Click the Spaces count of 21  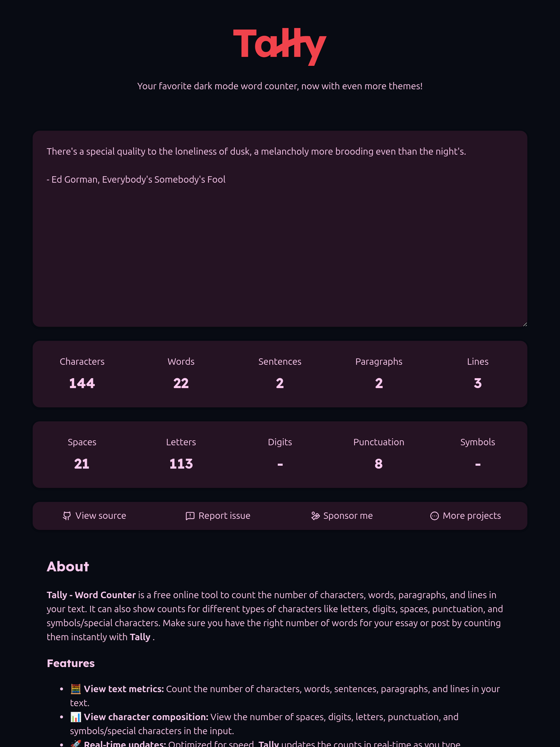click(82, 464)
